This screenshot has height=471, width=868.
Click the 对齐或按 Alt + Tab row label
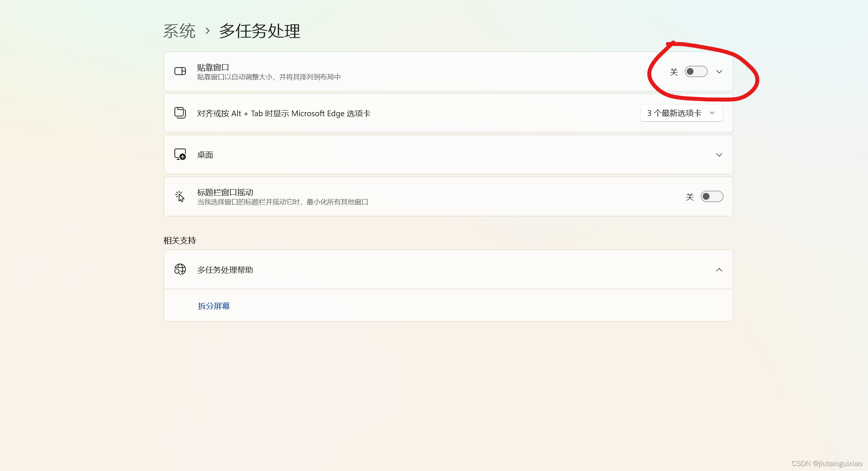coord(284,113)
